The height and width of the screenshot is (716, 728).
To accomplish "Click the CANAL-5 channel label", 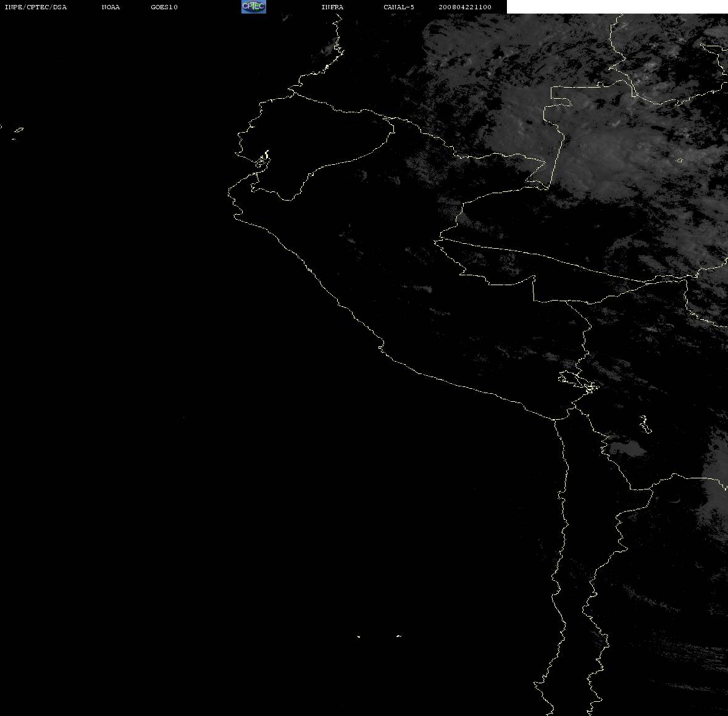I will coord(399,7).
